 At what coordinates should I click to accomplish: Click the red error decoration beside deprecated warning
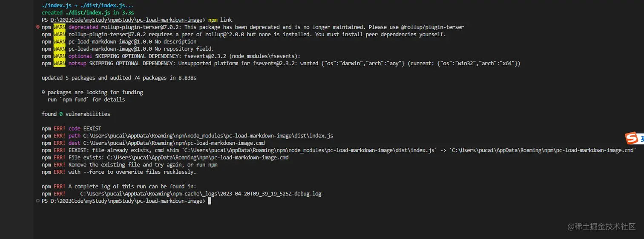[x=38, y=27]
